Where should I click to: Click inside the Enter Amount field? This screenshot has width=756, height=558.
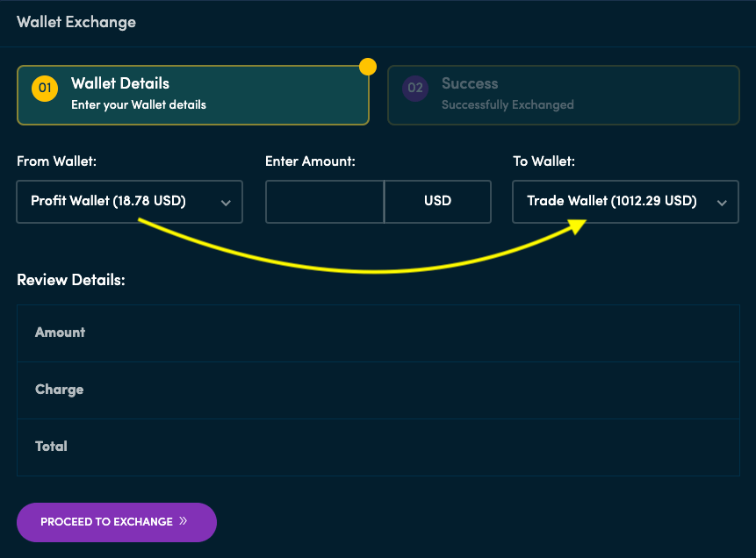324,201
